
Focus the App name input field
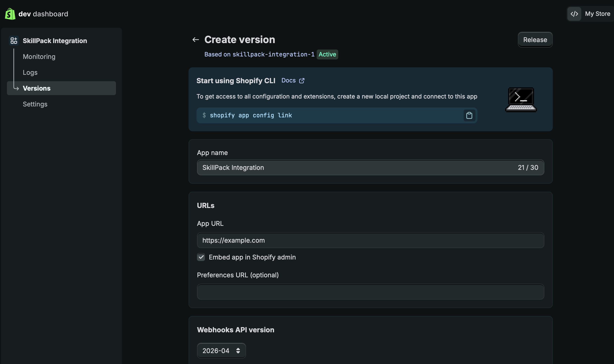pos(370,168)
